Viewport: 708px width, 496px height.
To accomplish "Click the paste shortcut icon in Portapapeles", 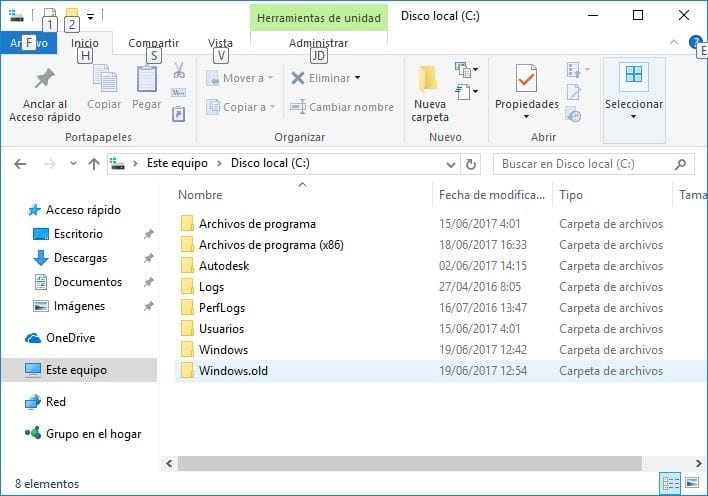I will [x=179, y=114].
